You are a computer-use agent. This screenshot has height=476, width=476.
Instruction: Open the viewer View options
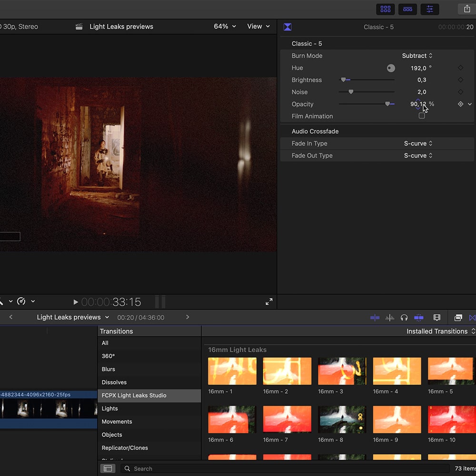click(x=258, y=27)
